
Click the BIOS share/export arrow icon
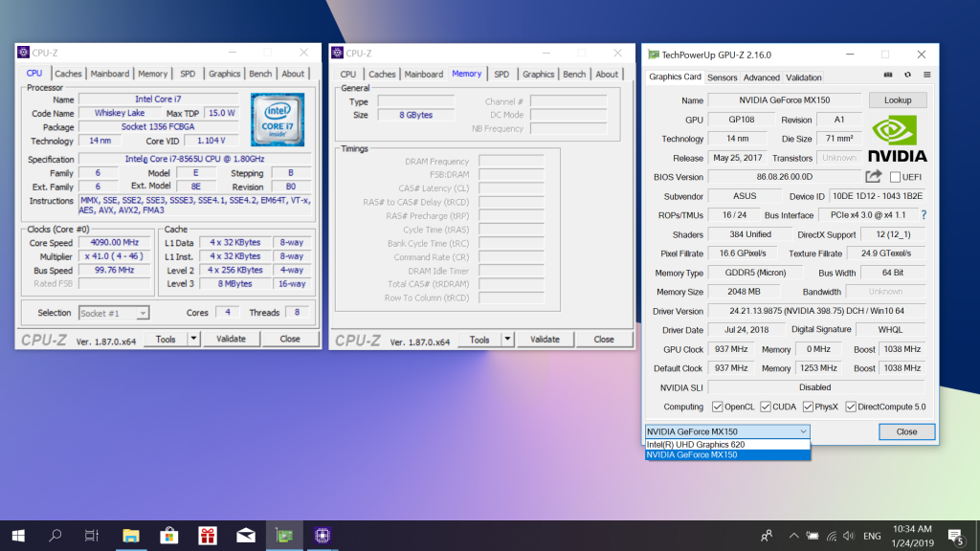click(873, 177)
